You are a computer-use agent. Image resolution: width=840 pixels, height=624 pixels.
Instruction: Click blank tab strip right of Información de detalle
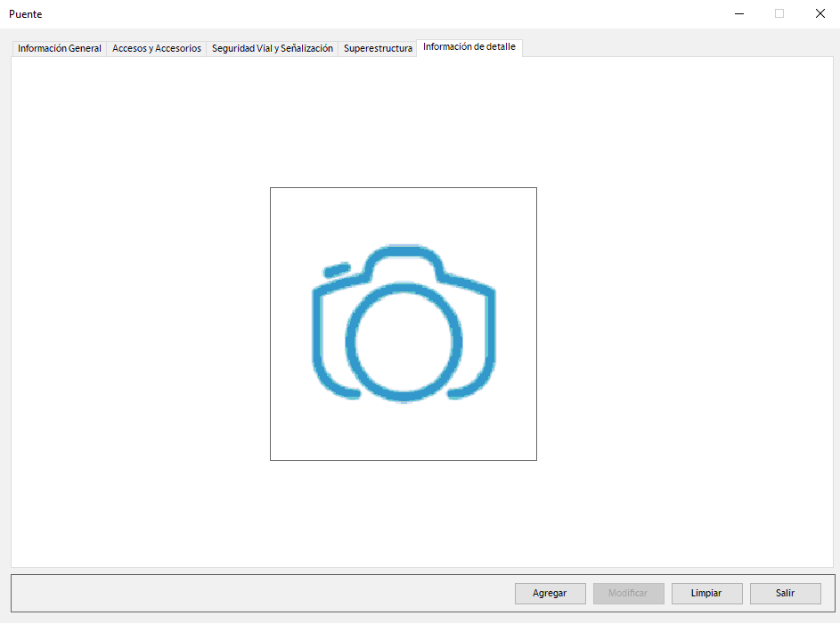pos(677,46)
